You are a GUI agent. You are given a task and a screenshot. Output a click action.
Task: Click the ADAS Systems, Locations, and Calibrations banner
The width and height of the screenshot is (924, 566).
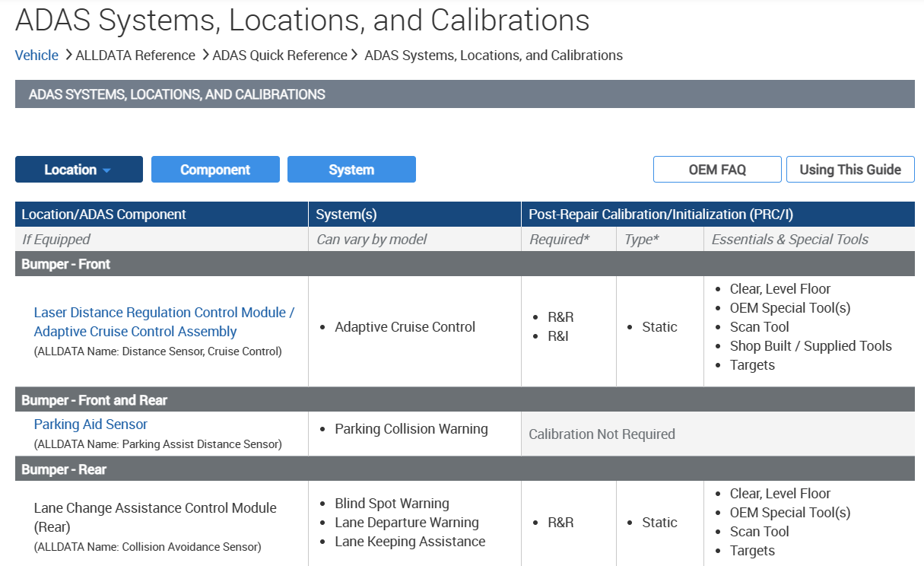pos(176,94)
